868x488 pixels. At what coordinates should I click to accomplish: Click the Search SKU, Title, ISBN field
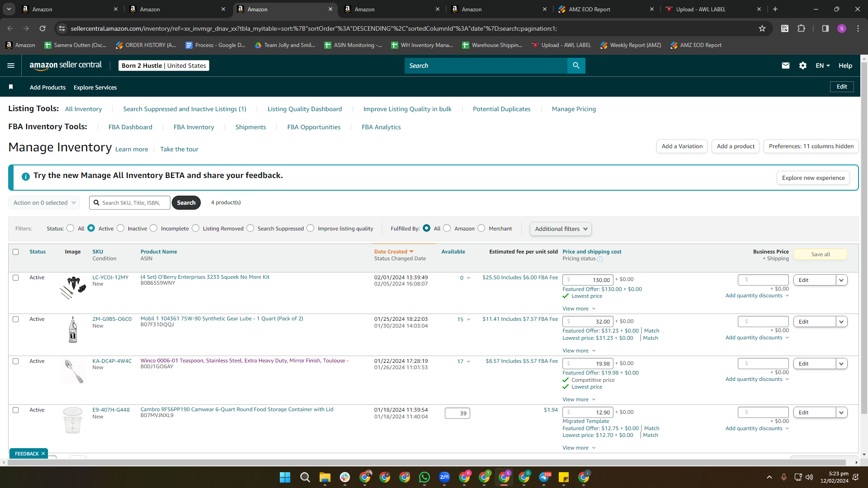130,203
